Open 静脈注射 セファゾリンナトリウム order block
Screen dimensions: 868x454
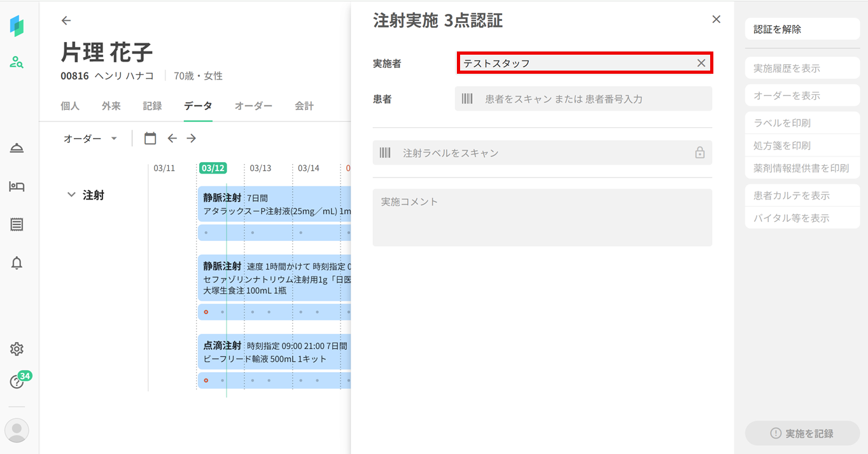click(274, 278)
